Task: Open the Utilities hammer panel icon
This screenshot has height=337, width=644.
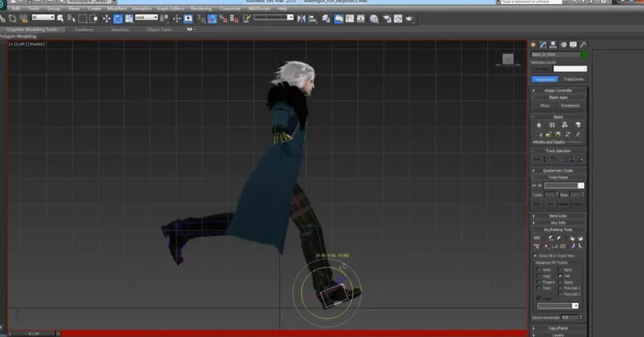Action: pyautogui.click(x=583, y=44)
